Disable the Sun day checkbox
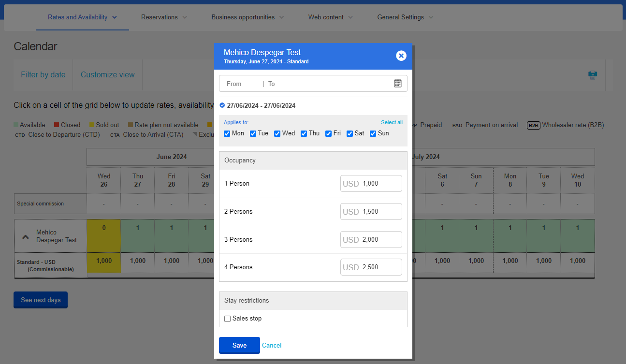The height and width of the screenshot is (364, 626). click(373, 133)
